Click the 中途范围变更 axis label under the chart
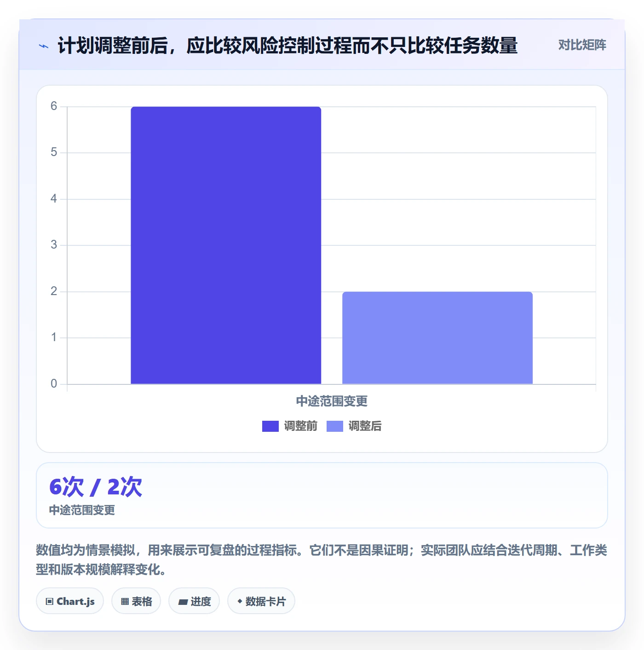The height and width of the screenshot is (650, 644). [332, 401]
